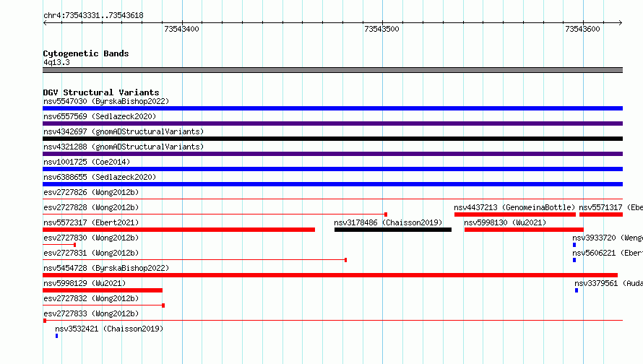Open the esv2727831 (Wong2012b) label
Screen dimensions: 643x364
click(x=91, y=253)
